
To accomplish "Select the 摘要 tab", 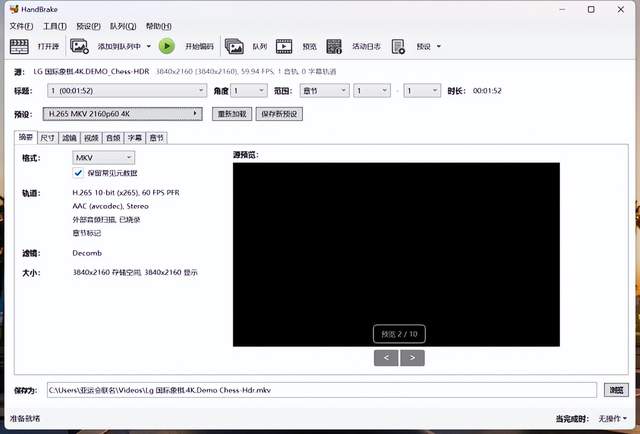I will 26,137.
